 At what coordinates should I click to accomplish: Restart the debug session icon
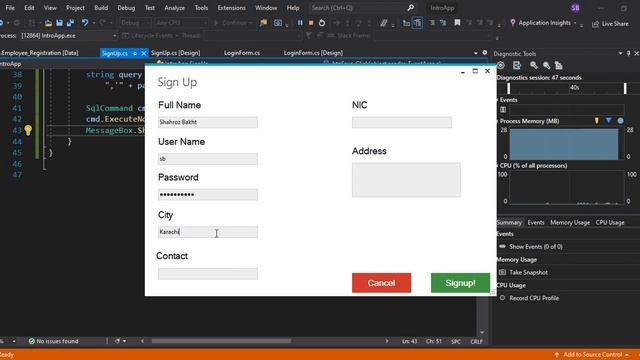point(322,23)
